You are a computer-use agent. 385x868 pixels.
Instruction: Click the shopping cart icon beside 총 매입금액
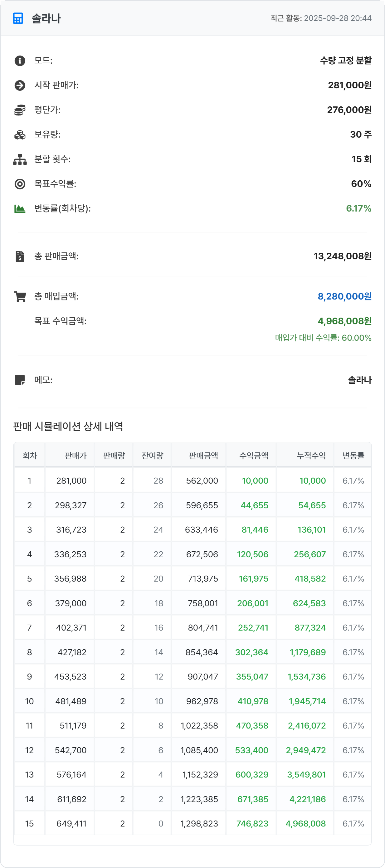pyautogui.click(x=20, y=296)
